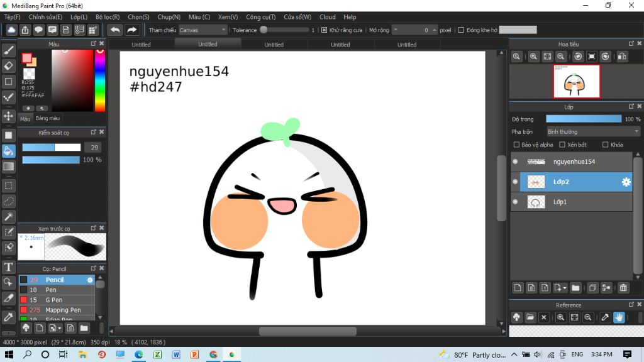This screenshot has height=362, width=644.
Task: Choose the Move tool
Action: (9, 116)
